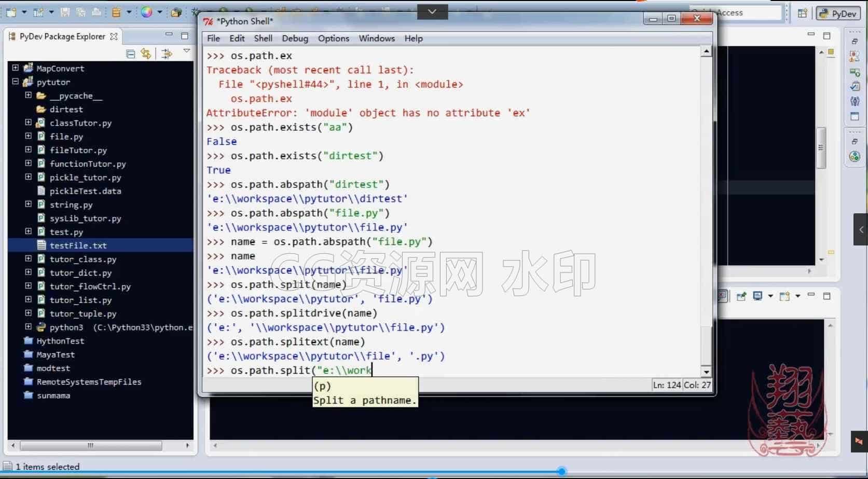Click the Open Perspective icon
The height and width of the screenshot is (479, 868).
click(802, 13)
